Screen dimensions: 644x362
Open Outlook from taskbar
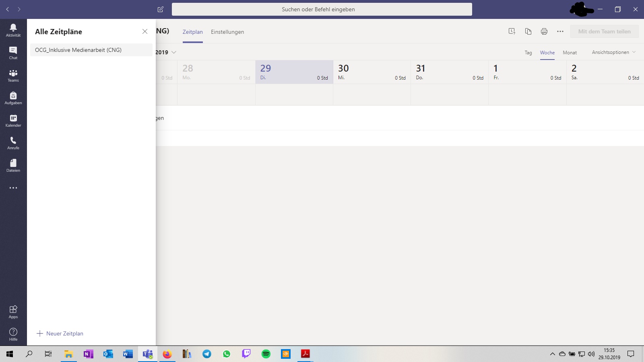[x=108, y=354]
